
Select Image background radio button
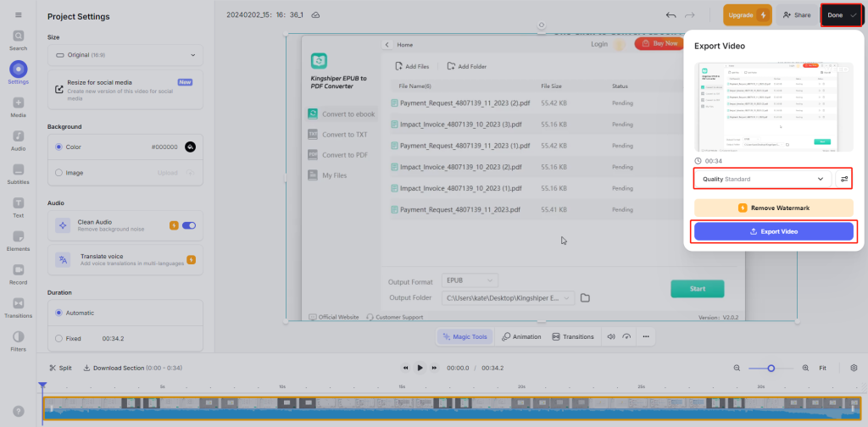58,173
